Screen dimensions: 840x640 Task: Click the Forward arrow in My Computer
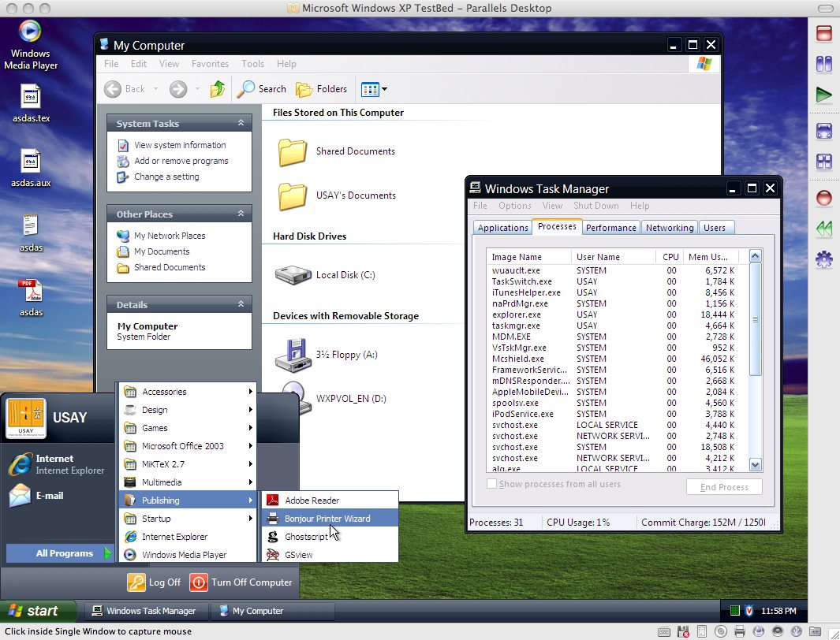click(178, 89)
